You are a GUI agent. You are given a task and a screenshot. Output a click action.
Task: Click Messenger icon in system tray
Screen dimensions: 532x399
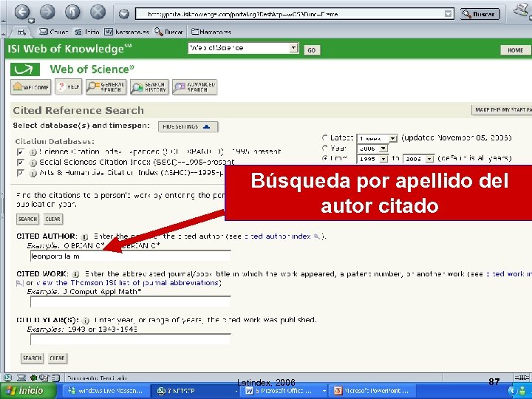pyautogui.click(x=523, y=391)
